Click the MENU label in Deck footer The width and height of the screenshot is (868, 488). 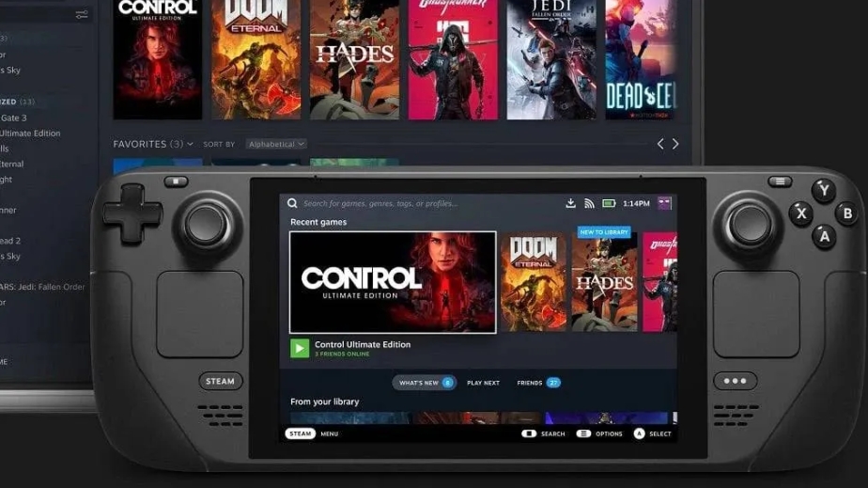[330, 433]
